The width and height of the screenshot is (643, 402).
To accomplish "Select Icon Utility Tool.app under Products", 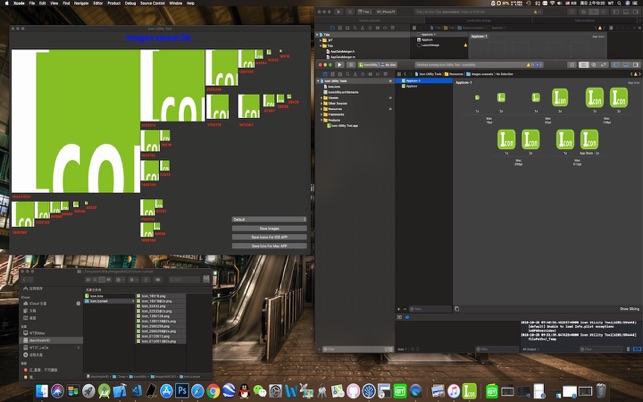I will pos(342,126).
